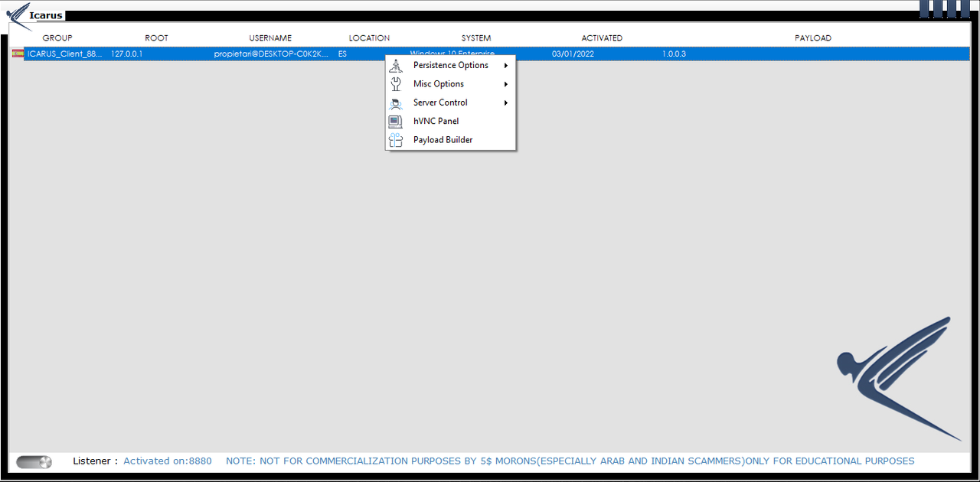980x482 pixels.
Task: Expand the Persistence Options submenu arrow
Action: click(506, 65)
